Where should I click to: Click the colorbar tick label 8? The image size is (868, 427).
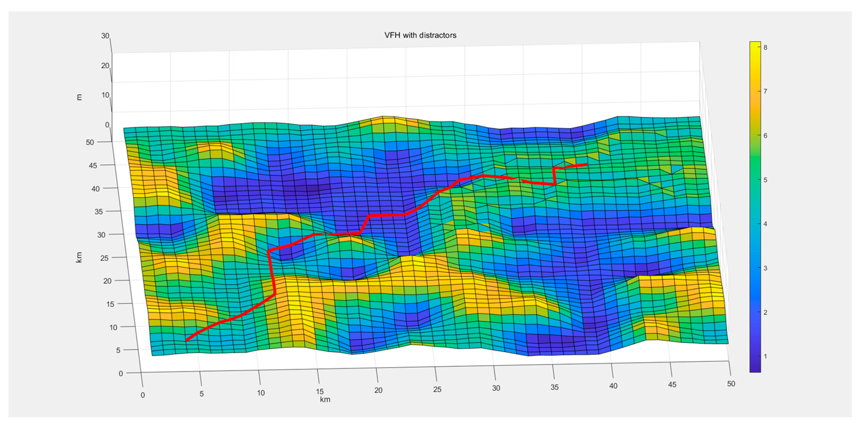tap(765, 47)
